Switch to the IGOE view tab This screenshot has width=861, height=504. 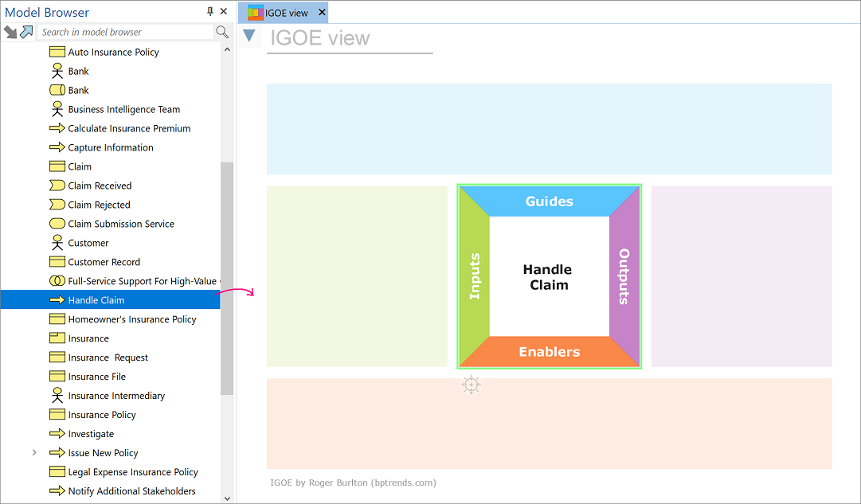286,13
